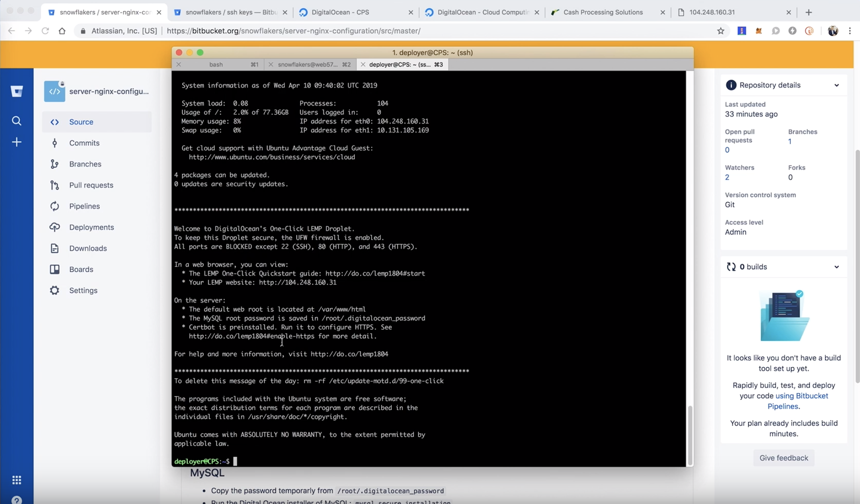Open repository Settings

[83, 290]
